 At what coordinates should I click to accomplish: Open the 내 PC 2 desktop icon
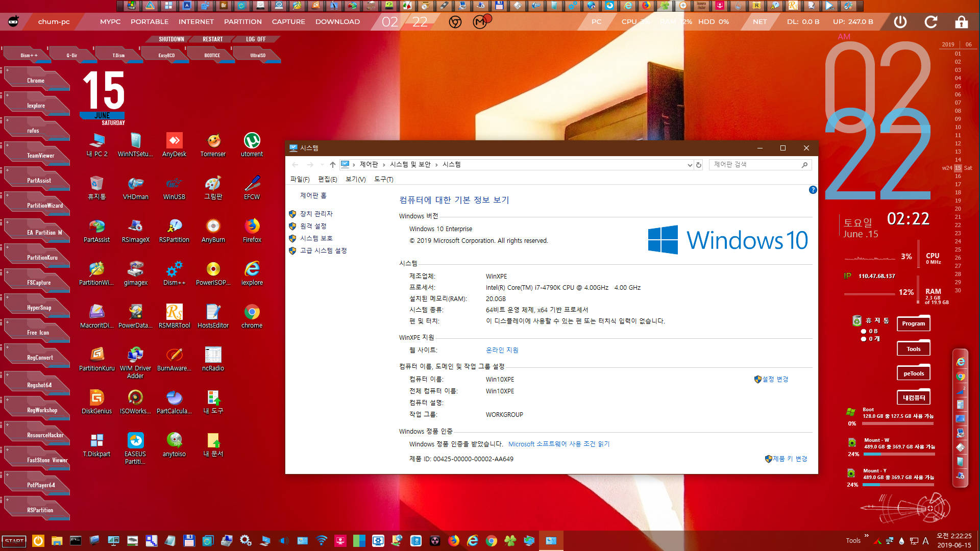point(97,145)
